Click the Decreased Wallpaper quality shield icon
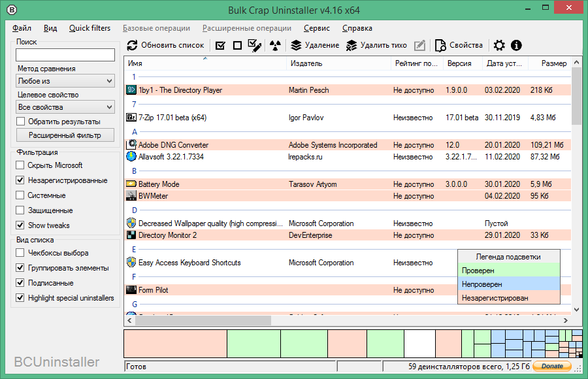 131,223
